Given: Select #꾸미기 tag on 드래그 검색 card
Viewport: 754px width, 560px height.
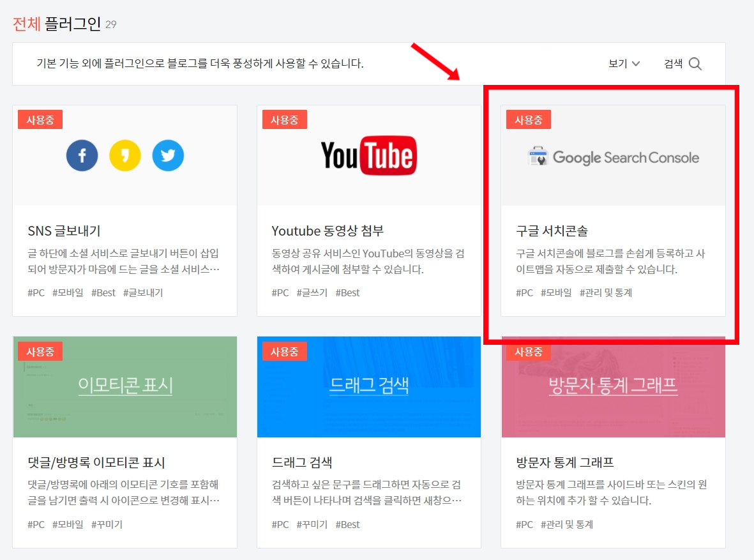Looking at the screenshot, I should (312, 524).
